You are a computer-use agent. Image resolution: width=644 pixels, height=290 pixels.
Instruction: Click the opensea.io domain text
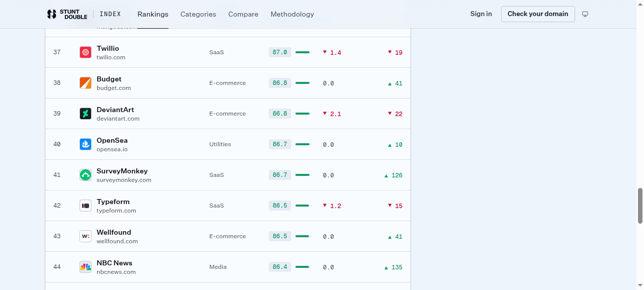click(112, 149)
